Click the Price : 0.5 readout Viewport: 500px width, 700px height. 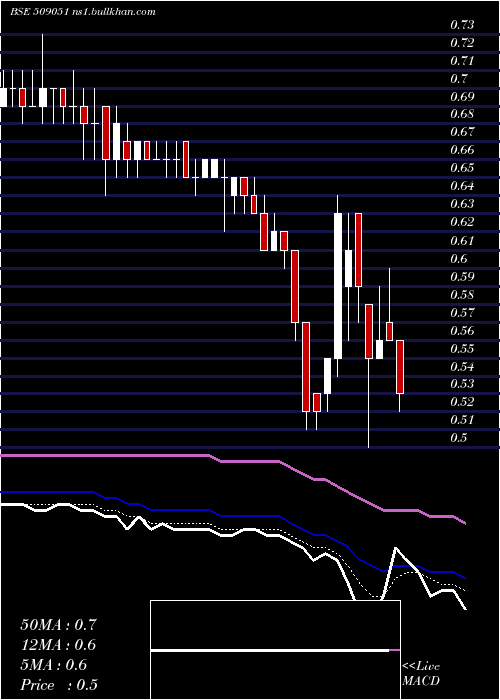click(59, 685)
